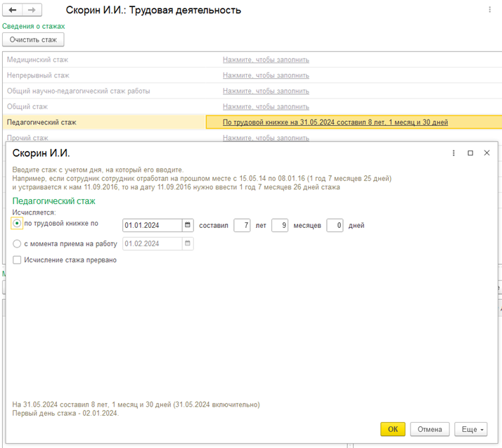Image resolution: width=502 pixels, height=448 pixels.
Task: Click the Очистить стаж button
Action: pos(33,39)
